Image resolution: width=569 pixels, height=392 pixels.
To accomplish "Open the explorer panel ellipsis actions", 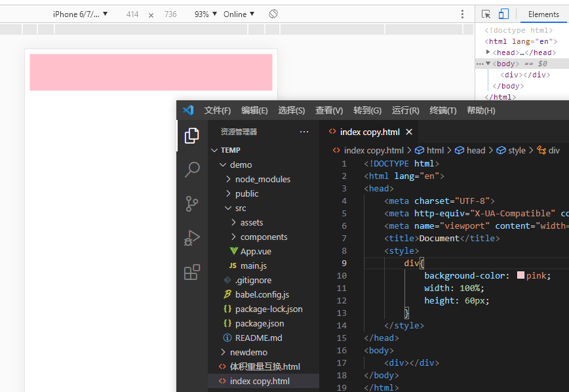I will click(x=304, y=132).
